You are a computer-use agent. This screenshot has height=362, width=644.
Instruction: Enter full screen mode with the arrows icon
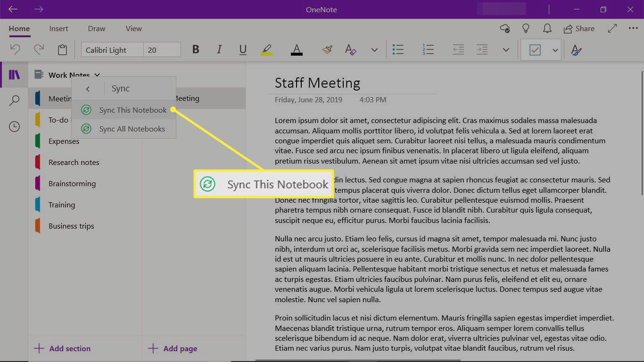(x=612, y=29)
